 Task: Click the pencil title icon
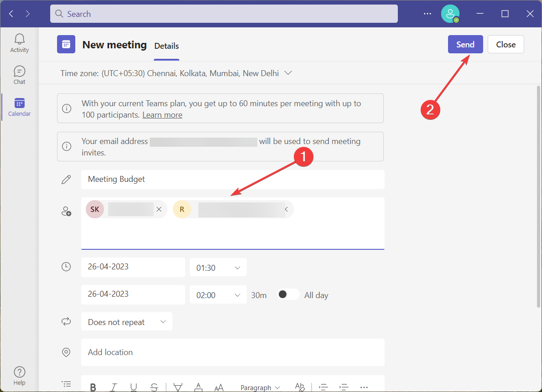coord(66,179)
